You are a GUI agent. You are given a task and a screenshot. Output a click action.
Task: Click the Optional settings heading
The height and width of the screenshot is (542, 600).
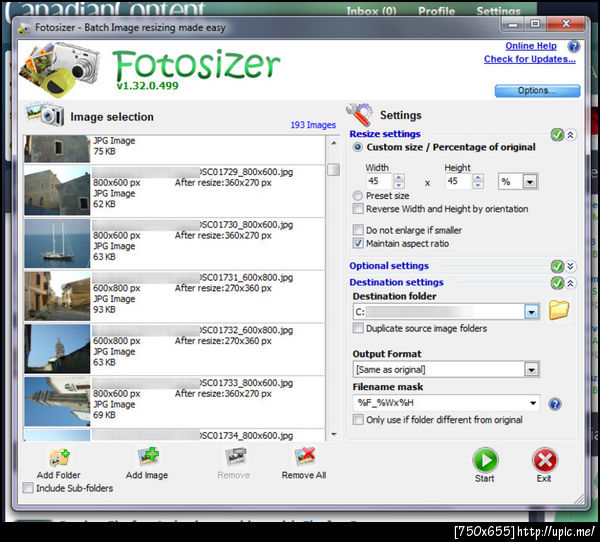tap(389, 266)
